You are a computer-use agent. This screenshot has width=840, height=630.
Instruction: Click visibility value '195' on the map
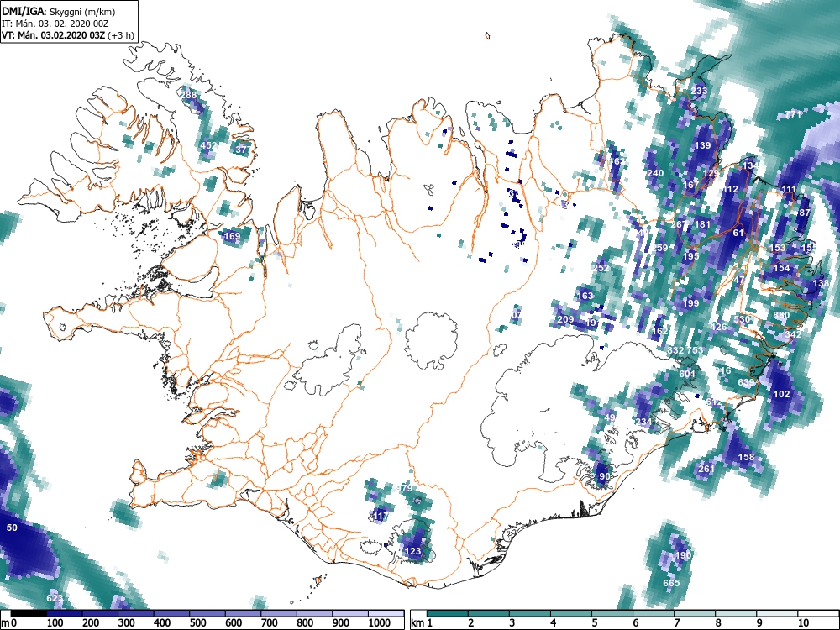pyautogui.click(x=691, y=256)
